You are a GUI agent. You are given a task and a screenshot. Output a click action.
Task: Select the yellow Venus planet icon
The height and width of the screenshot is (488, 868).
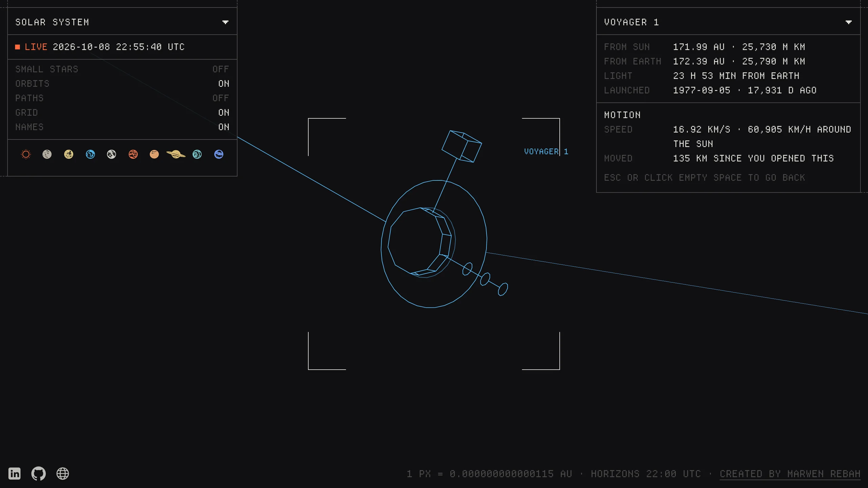69,155
